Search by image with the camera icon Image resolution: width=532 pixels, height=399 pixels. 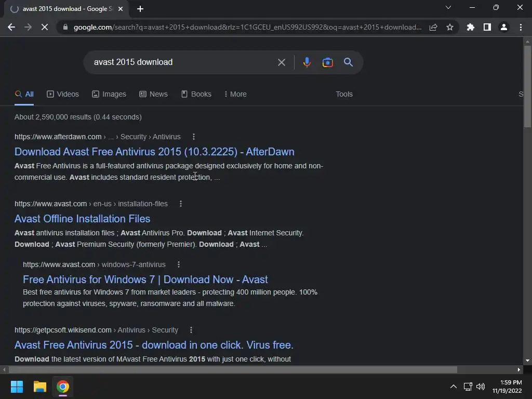pyautogui.click(x=327, y=62)
